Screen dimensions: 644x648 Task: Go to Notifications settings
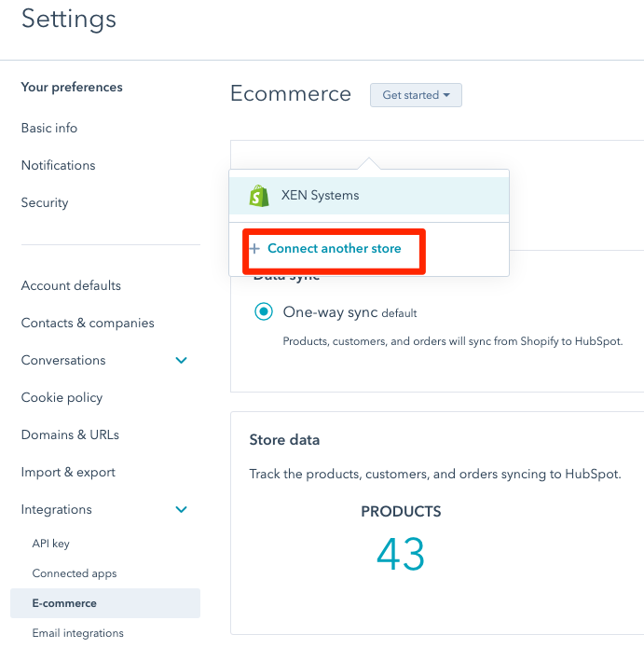(58, 165)
